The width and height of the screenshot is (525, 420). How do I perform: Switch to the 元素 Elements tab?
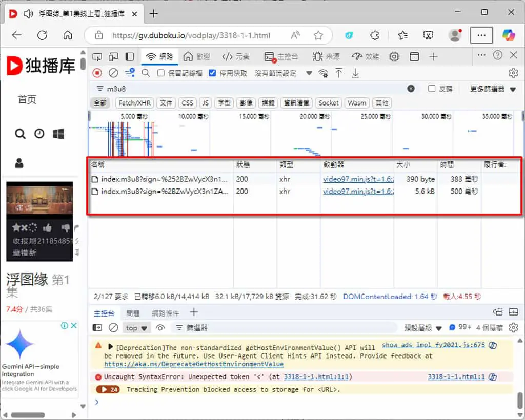click(x=236, y=57)
